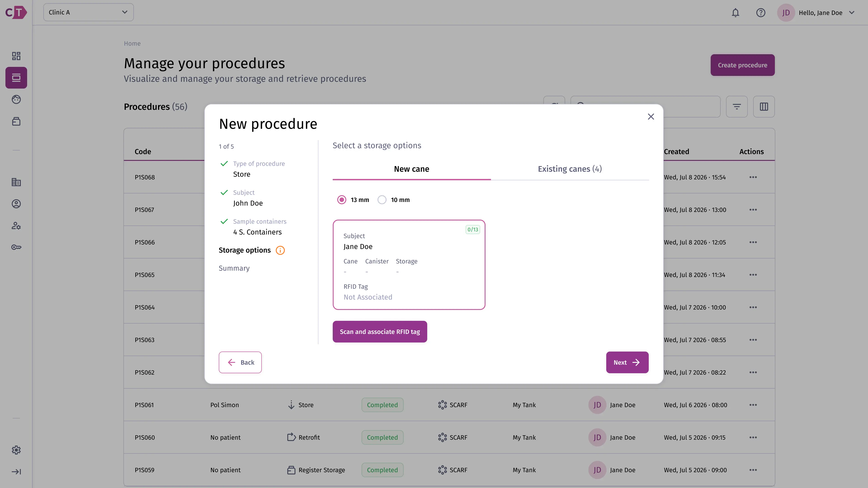This screenshot has height=488, width=868.
Task: Click the Pol Simon cell
Action: pos(224,405)
